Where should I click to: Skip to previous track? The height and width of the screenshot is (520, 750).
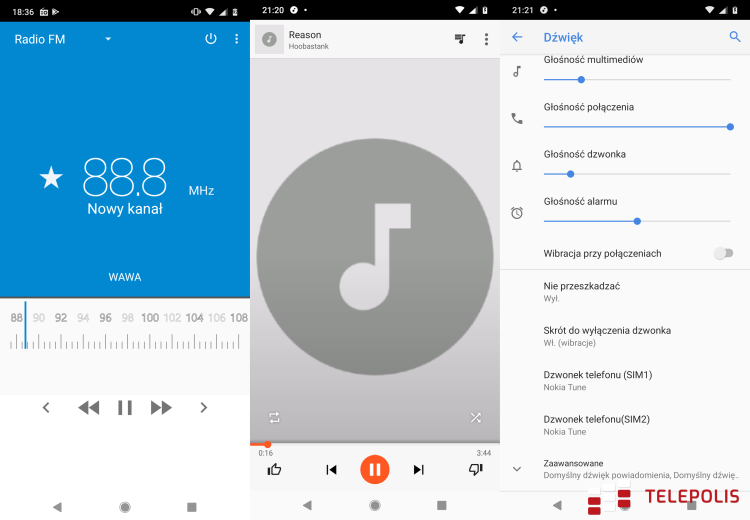click(x=331, y=470)
